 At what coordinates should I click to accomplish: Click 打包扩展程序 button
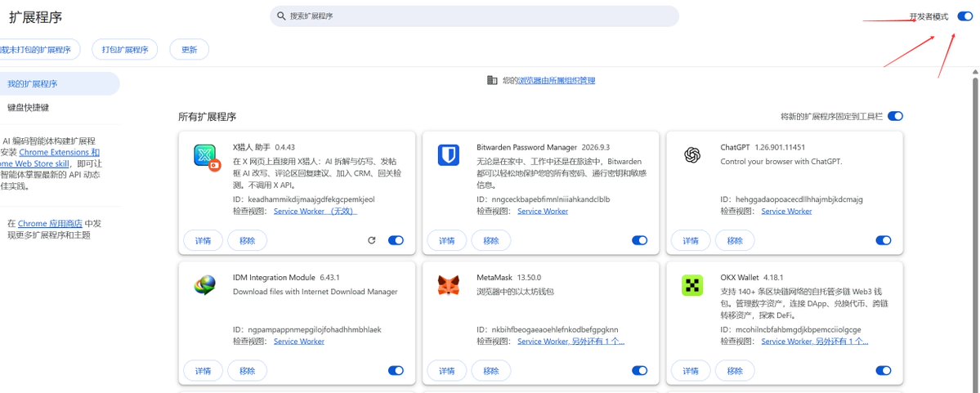pyautogui.click(x=125, y=50)
